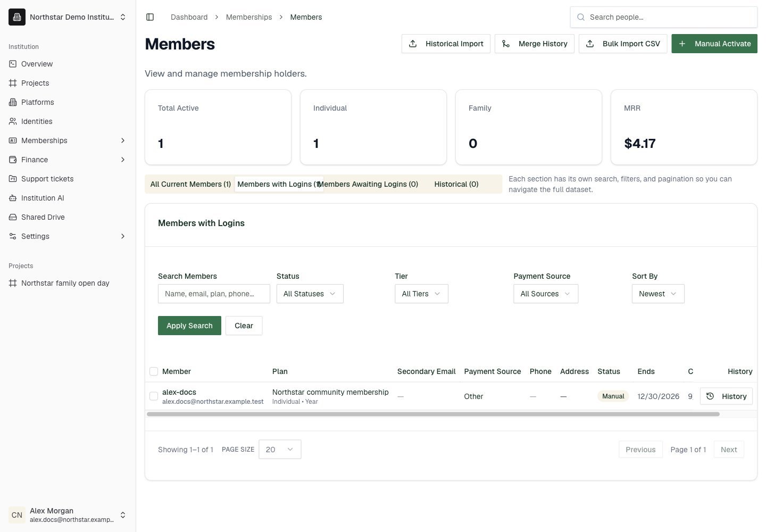Focus the Search Members input
This screenshot has width=766, height=532.
tap(214, 294)
